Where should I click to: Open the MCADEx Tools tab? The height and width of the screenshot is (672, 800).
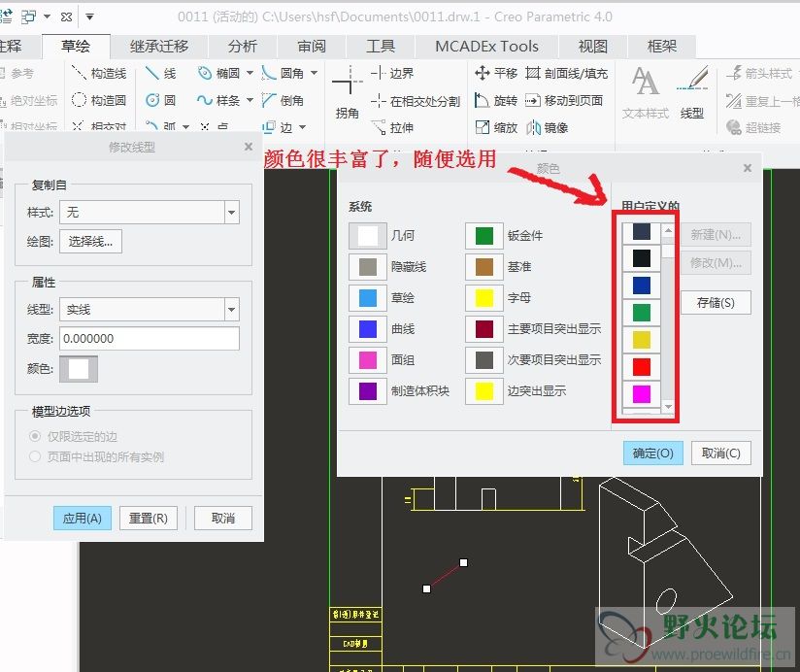coord(486,47)
